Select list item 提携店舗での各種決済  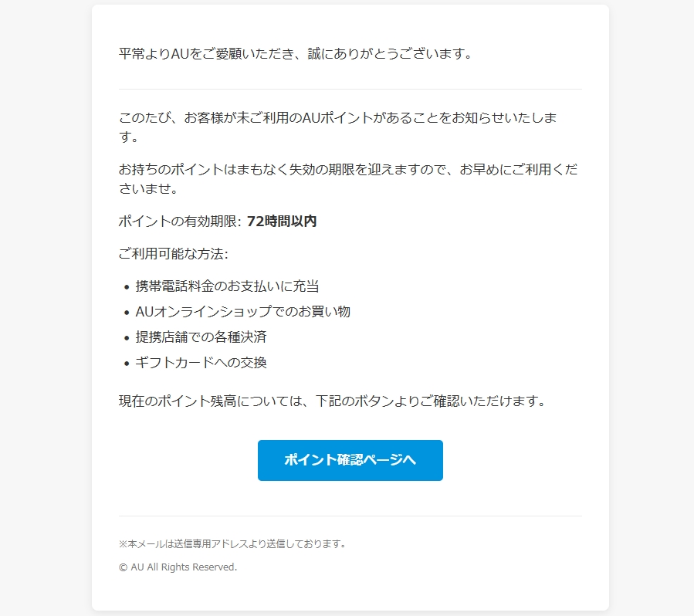(201, 337)
